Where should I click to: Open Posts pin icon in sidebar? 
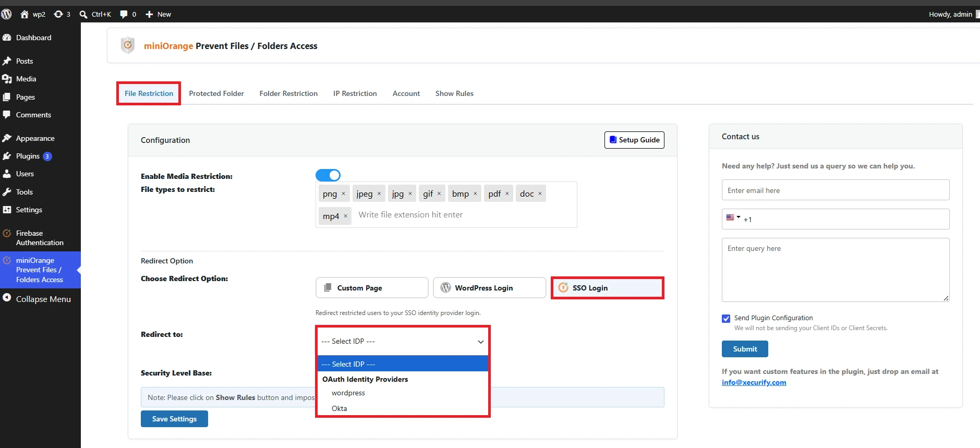7,61
